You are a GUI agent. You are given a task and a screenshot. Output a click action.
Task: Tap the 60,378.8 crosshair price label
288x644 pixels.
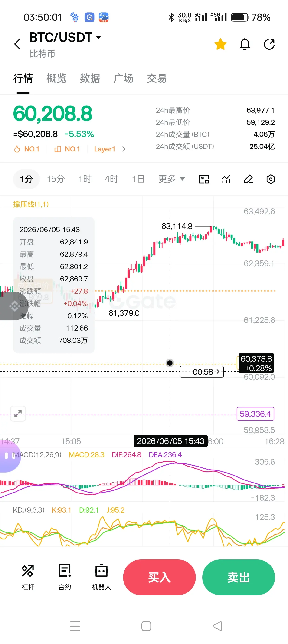point(256,363)
